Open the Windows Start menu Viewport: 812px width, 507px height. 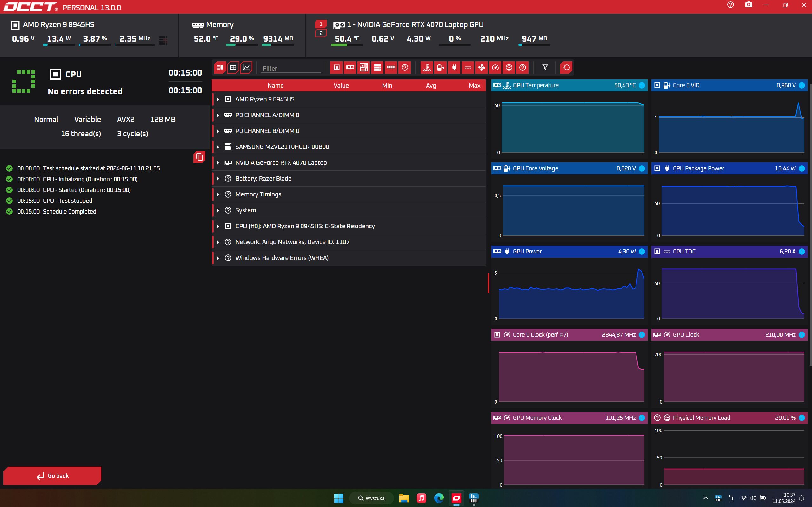click(x=339, y=498)
